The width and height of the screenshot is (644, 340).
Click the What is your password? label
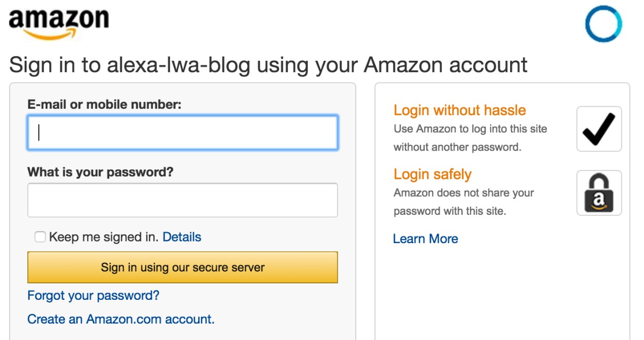pyautogui.click(x=100, y=172)
